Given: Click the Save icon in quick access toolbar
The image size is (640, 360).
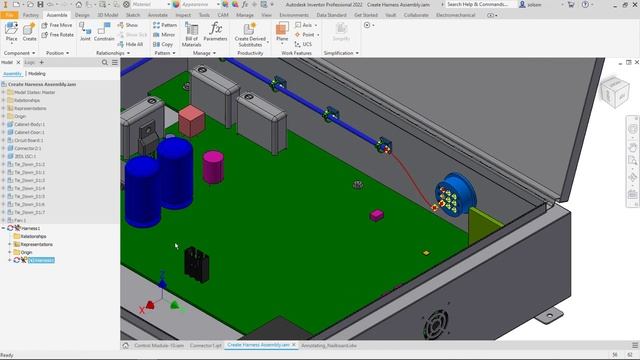Looking at the screenshot, I should click(x=40, y=4).
